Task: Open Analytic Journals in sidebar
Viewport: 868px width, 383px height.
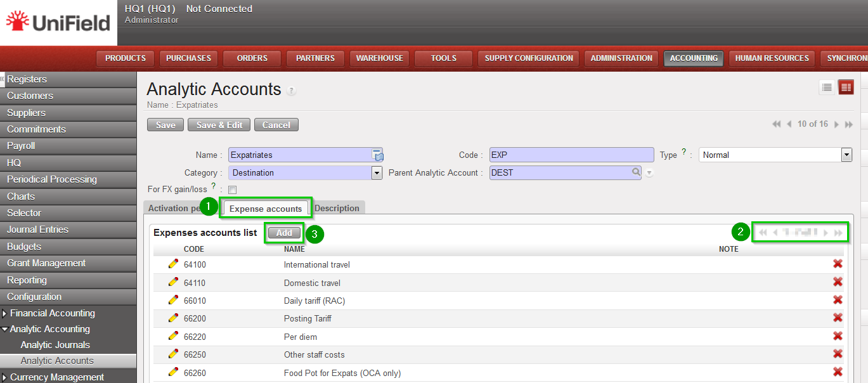Action: coord(55,345)
